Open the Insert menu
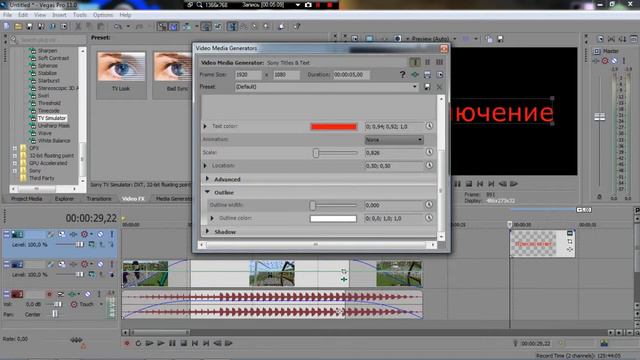This screenshot has height=360, width=640. 59,15
